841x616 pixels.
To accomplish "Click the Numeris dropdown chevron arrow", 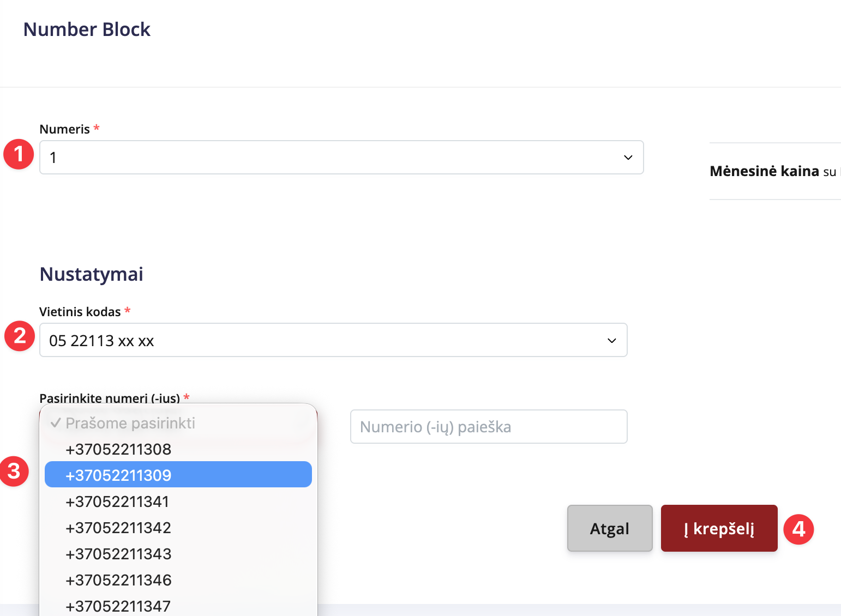I will (628, 158).
